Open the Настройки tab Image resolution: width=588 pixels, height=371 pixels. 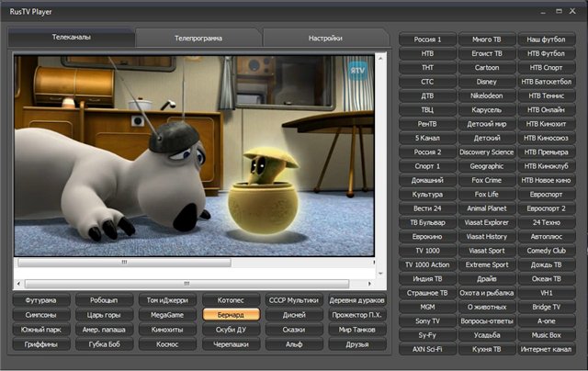pyautogui.click(x=325, y=39)
